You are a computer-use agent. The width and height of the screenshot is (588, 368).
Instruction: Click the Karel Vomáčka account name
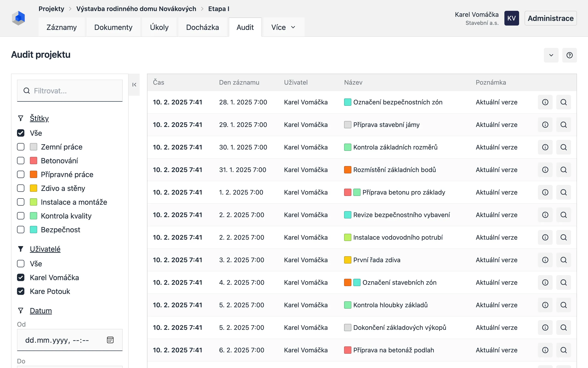click(476, 14)
